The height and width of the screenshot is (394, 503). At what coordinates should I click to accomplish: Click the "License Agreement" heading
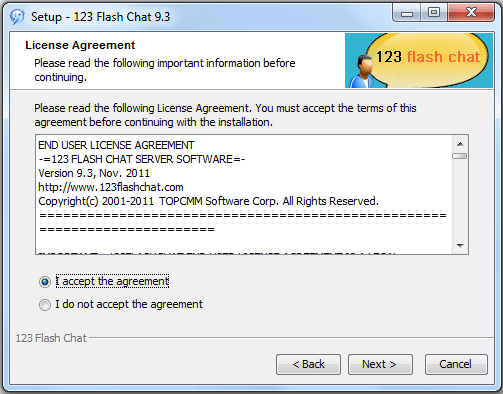coord(80,45)
